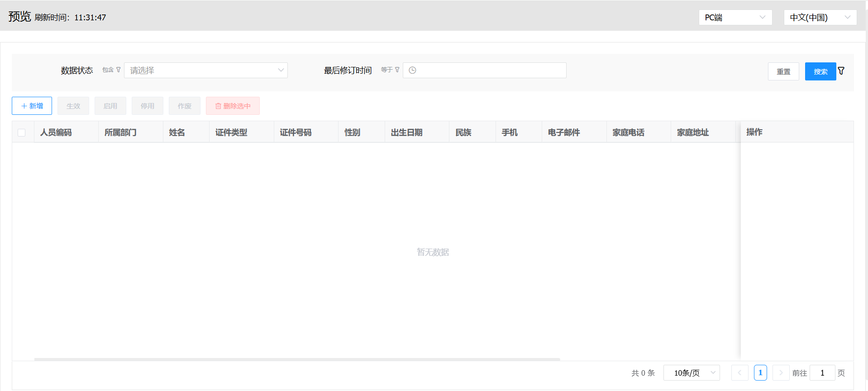The height and width of the screenshot is (391, 868).
Task: Click the 预览 page title
Action: pos(19,17)
